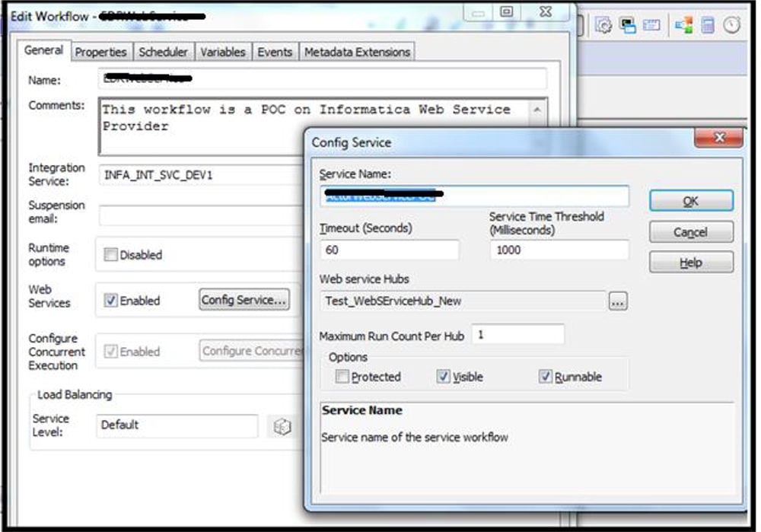Image resolution: width=761 pixels, height=532 pixels.
Task: Enable the Protected option in Config Service
Action: pyautogui.click(x=342, y=377)
